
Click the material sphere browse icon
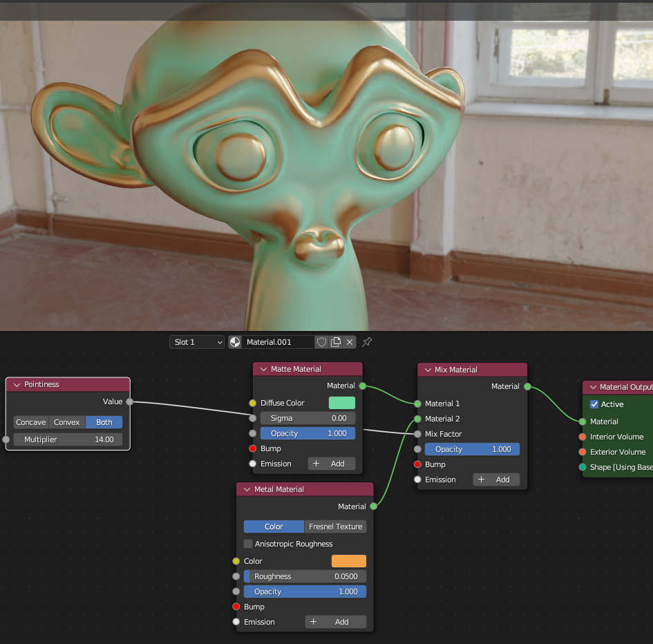coord(236,342)
